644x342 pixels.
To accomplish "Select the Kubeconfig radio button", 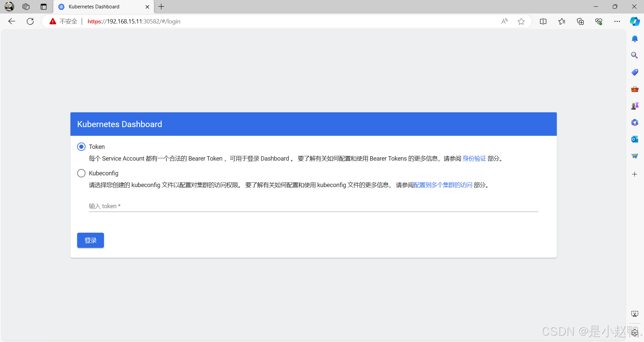I will (x=81, y=173).
